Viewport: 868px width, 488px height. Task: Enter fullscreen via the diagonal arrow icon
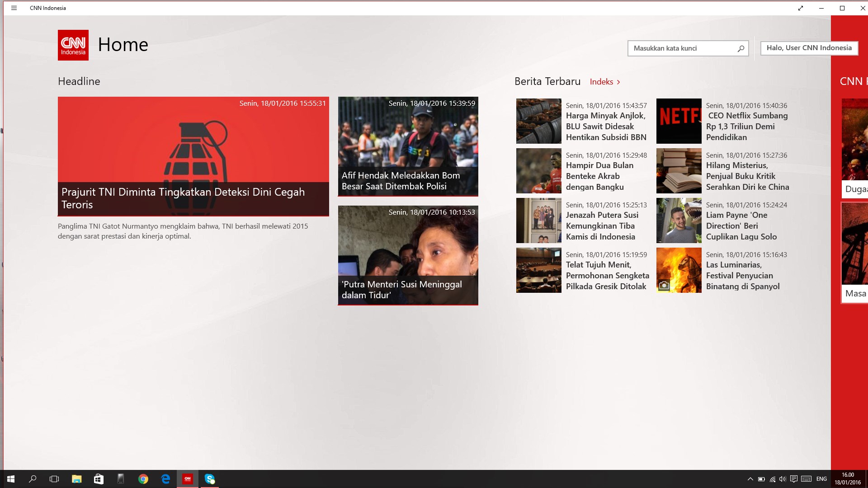point(800,8)
